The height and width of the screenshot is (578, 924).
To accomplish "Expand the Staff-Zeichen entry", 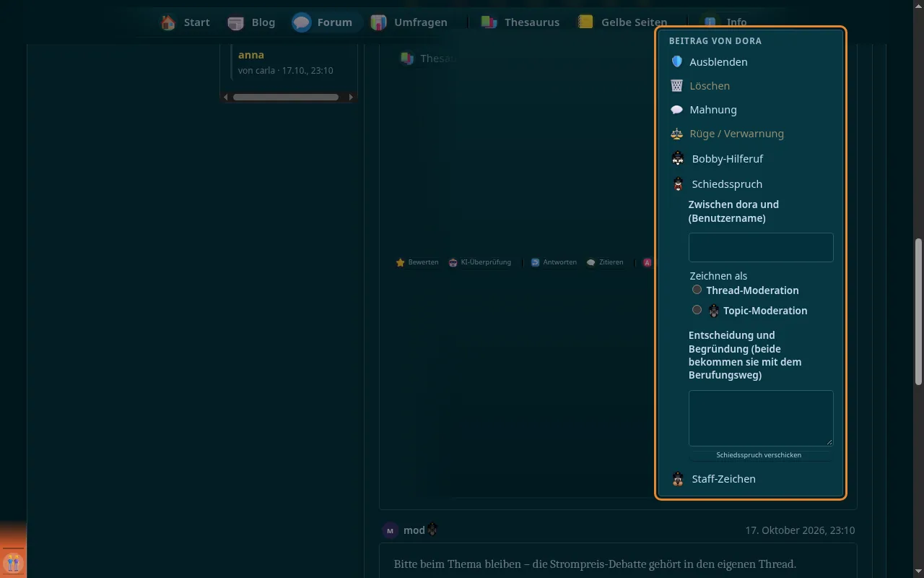I will click(751, 478).
